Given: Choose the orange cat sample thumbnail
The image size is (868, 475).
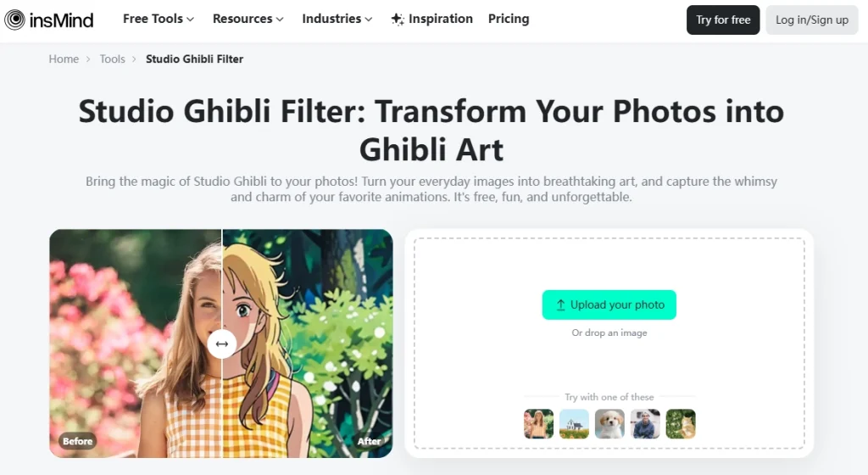Looking at the screenshot, I should click(x=681, y=424).
